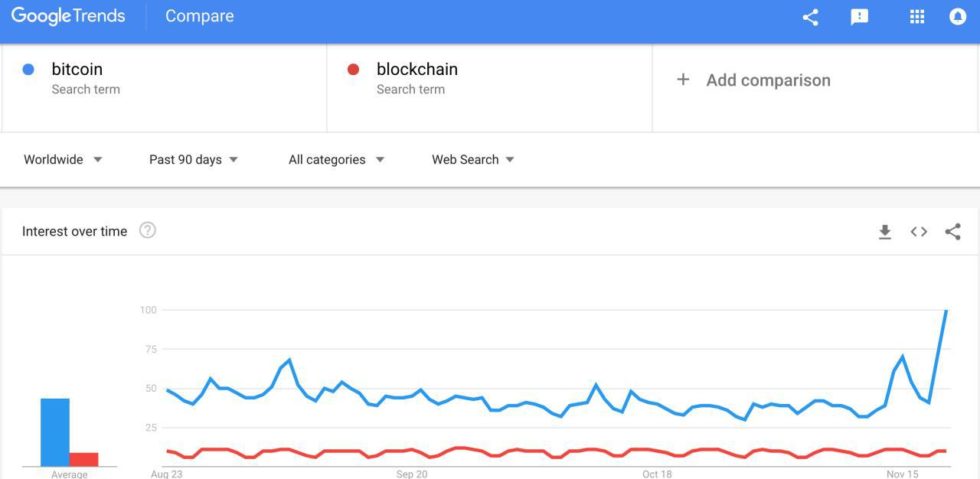980x479 pixels.
Task: Click the help icon beside Interest over time
Action: pos(147,231)
